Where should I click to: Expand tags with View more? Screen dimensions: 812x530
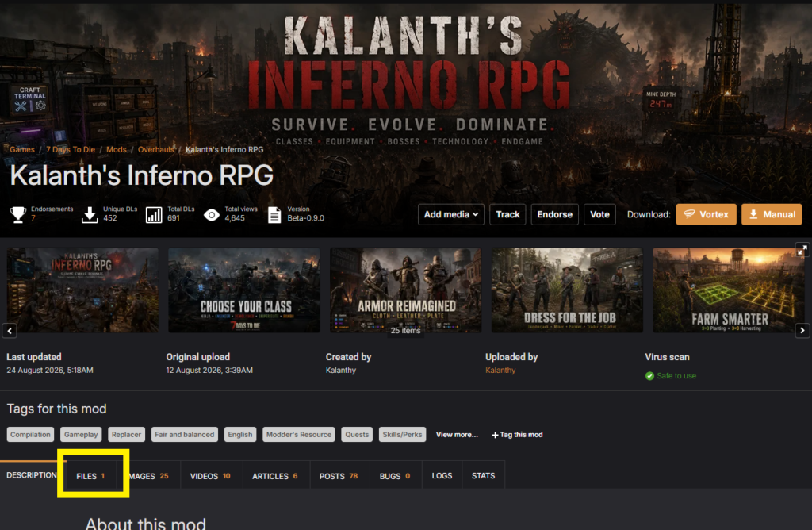click(x=457, y=435)
